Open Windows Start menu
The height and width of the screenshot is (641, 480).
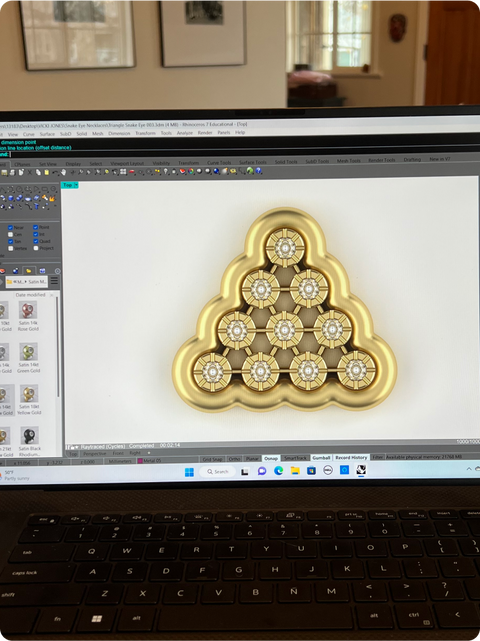pos(189,472)
